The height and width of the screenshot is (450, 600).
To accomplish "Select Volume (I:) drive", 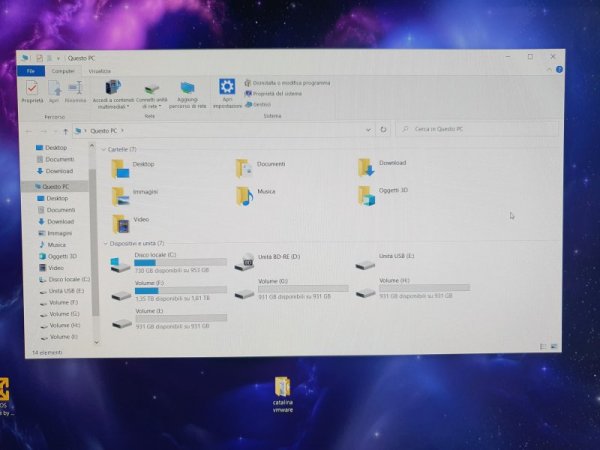I will (x=169, y=319).
